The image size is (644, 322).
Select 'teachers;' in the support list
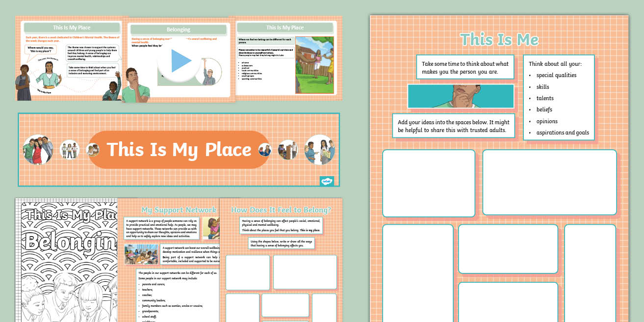pos(147,290)
